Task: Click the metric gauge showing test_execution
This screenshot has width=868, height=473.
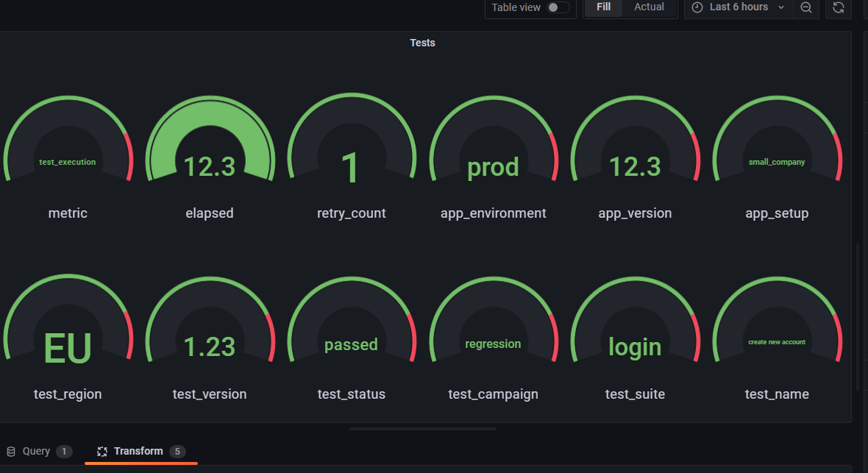Action: coord(68,138)
